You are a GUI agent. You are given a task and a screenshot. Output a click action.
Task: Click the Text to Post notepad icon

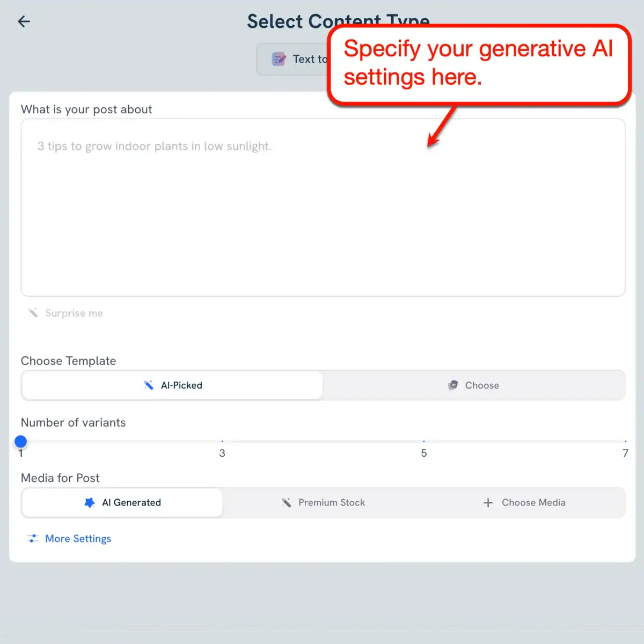279,59
